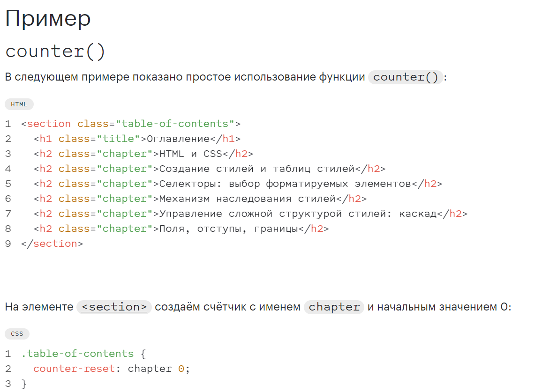Viewport: 557px width, 392px height.
Task: Click the "HTML и CSS" chapter text
Action: point(190,154)
